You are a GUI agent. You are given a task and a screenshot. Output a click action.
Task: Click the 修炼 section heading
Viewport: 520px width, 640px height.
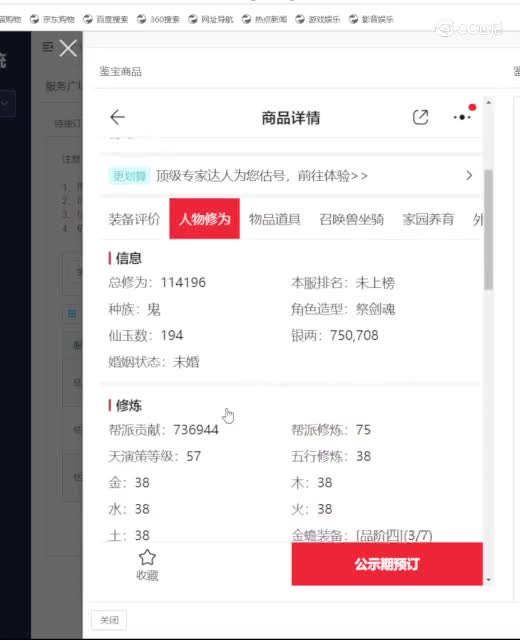pos(129,405)
